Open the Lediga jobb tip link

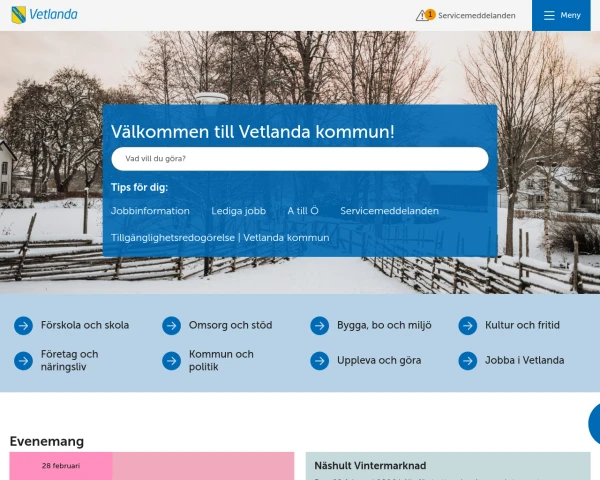[238, 211]
